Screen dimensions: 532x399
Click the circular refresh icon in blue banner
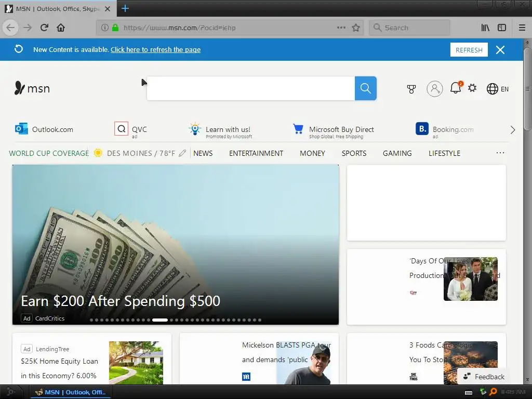pos(19,49)
